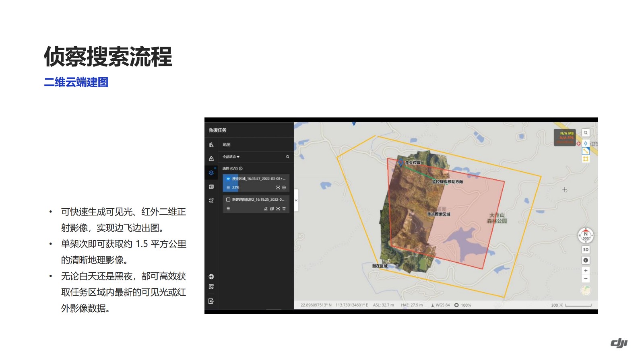The height and width of the screenshot is (362, 644).
Task: Switch map to 3D view
Action: pyautogui.click(x=586, y=250)
